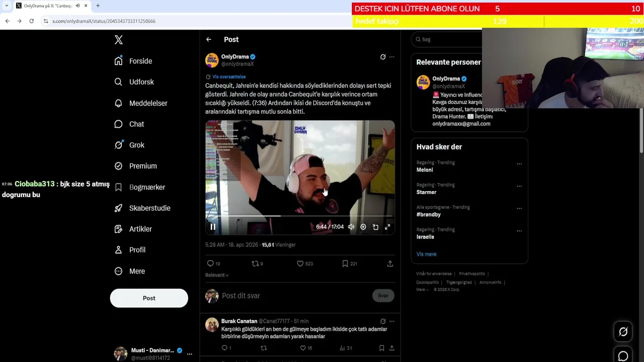
Task: Open Chat in sidebar
Action: (129, 124)
